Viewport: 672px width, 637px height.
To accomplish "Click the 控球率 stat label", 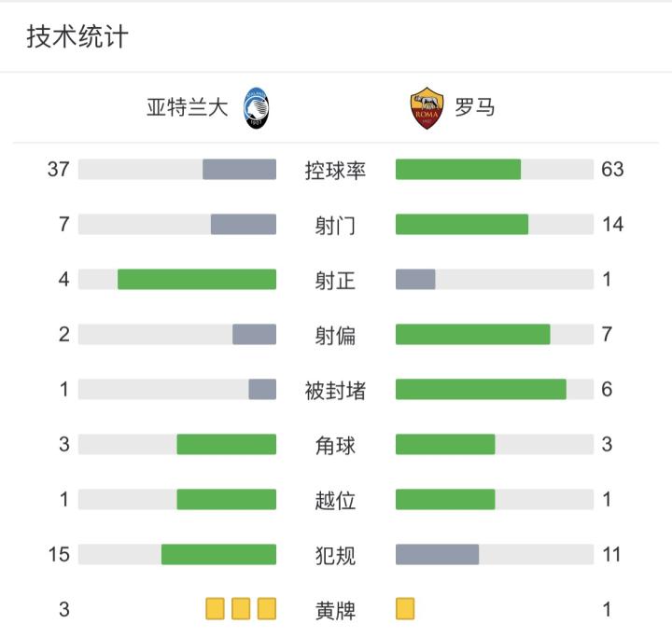I will click(x=335, y=170).
